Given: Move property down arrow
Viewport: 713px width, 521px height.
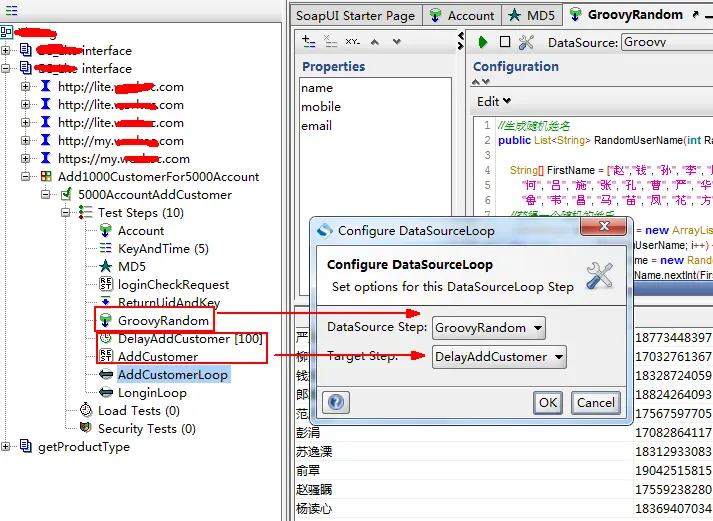Looking at the screenshot, I should (x=397, y=42).
